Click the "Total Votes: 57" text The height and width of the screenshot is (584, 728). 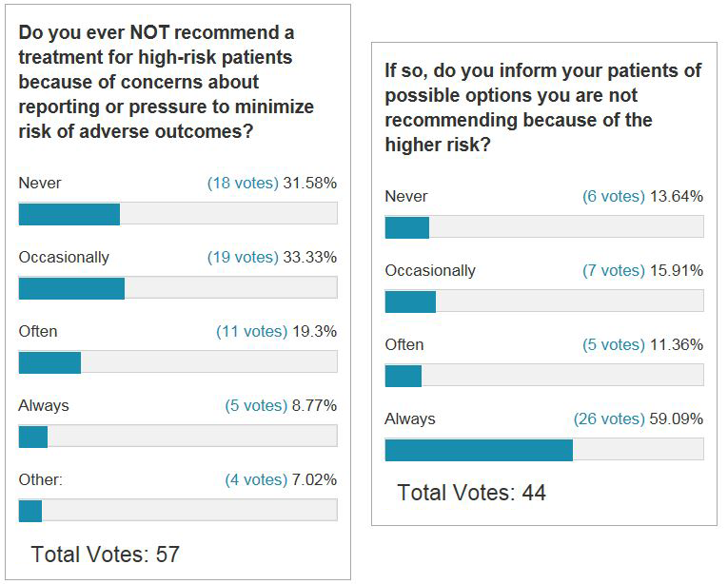pyautogui.click(x=105, y=554)
